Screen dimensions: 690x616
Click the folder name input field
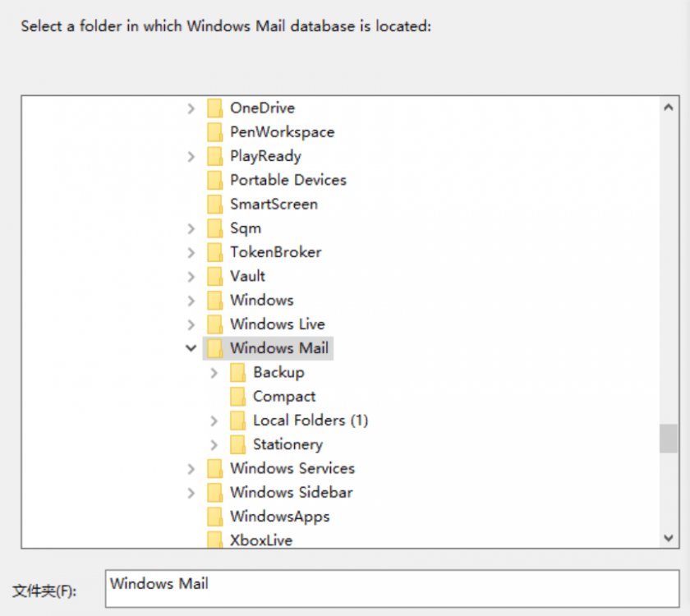pyautogui.click(x=392, y=588)
